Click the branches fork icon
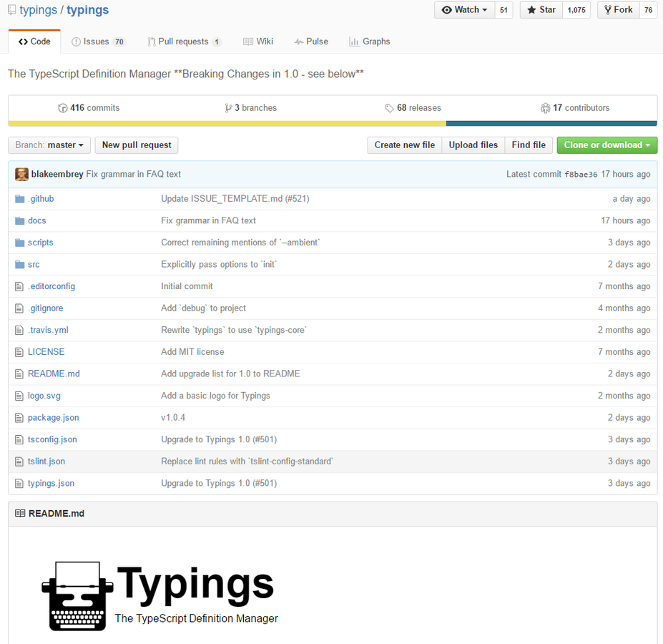The height and width of the screenshot is (644, 663). (228, 108)
